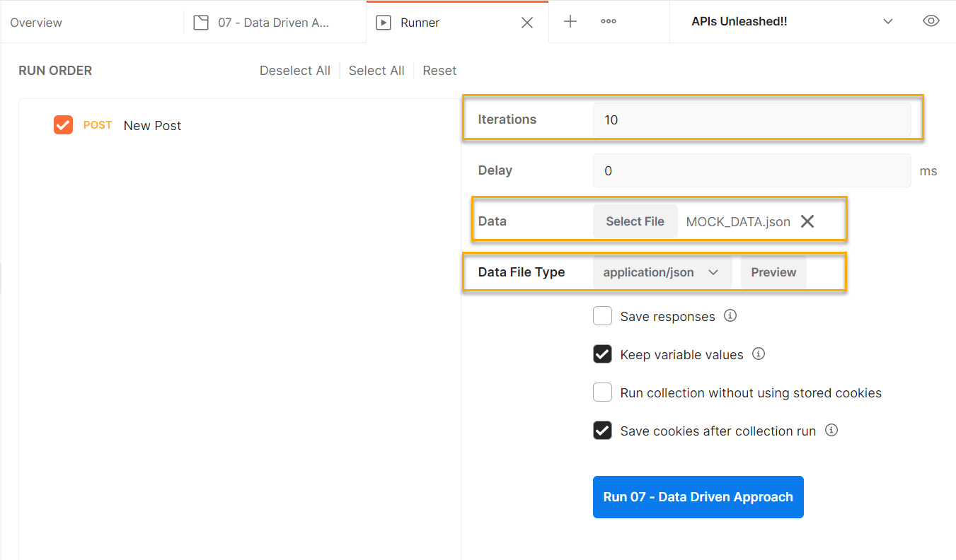
Task: Click the ms unit label
Action: point(928,171)
